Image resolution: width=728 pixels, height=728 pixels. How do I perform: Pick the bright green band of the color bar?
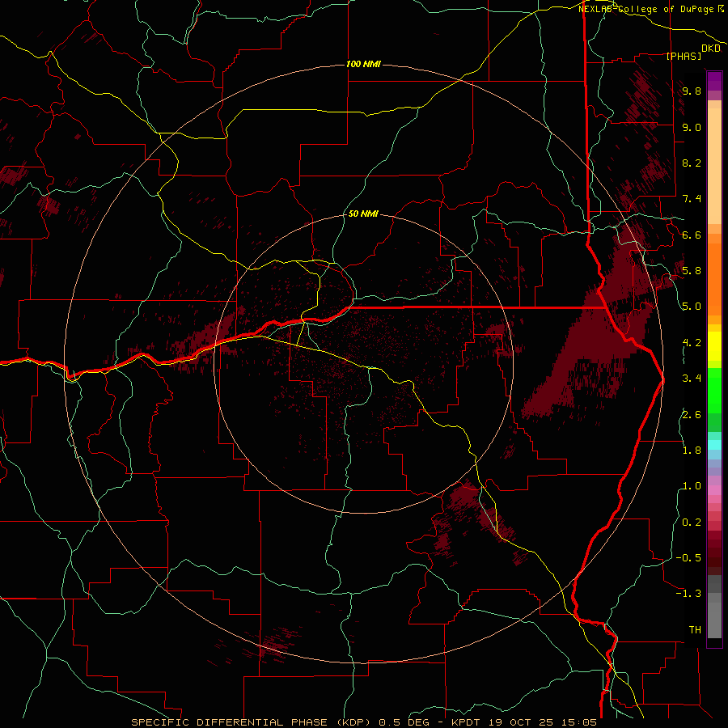click(x=714, y=390)
